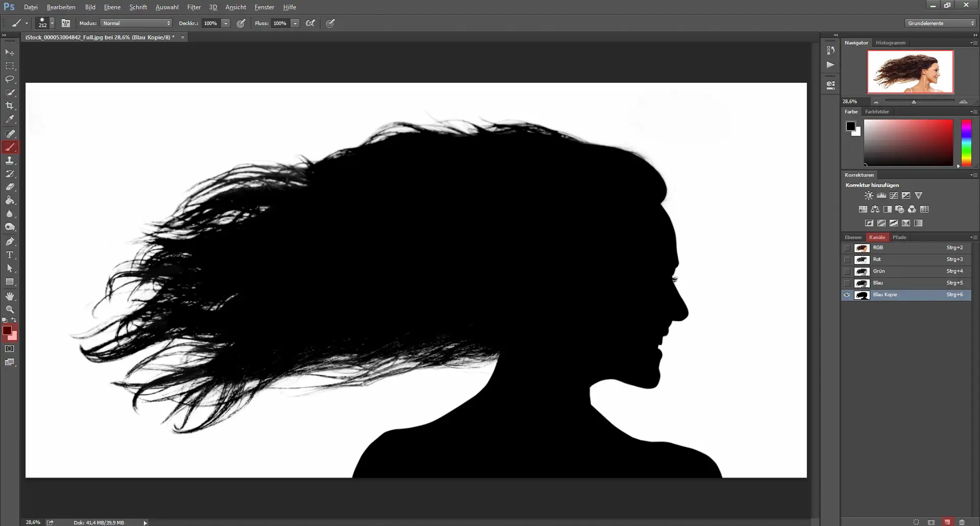The width and height of the screenshot is (980, 526).
Task: Show the Rot channel visibility
Action: pyautogui.click(x=847, y=259)
